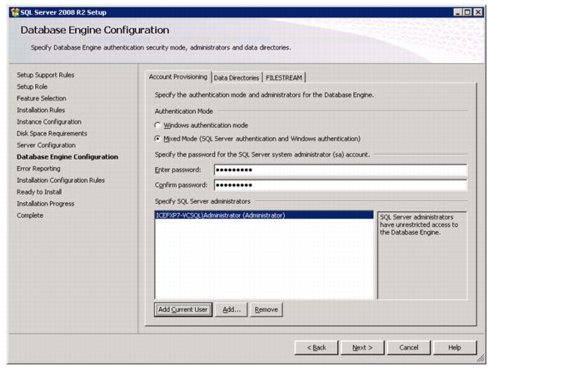Select the Administrator entry in administrators list

pos(264,215)
